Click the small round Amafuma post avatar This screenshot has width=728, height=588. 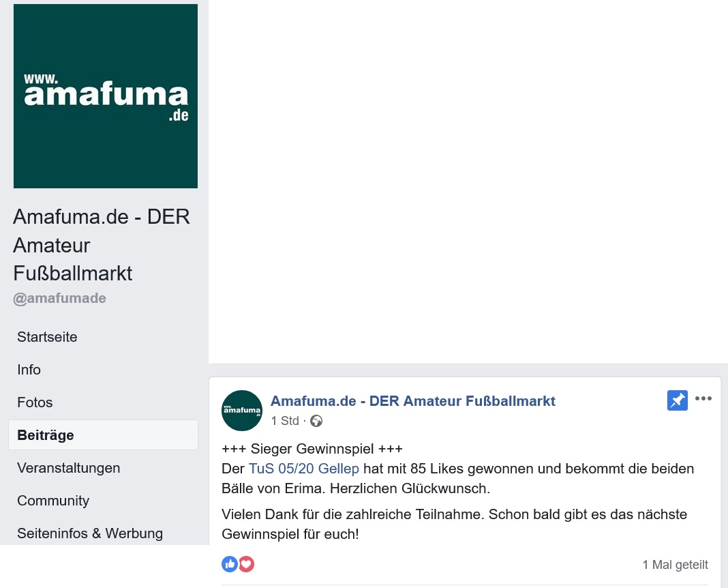coord(242,411)
